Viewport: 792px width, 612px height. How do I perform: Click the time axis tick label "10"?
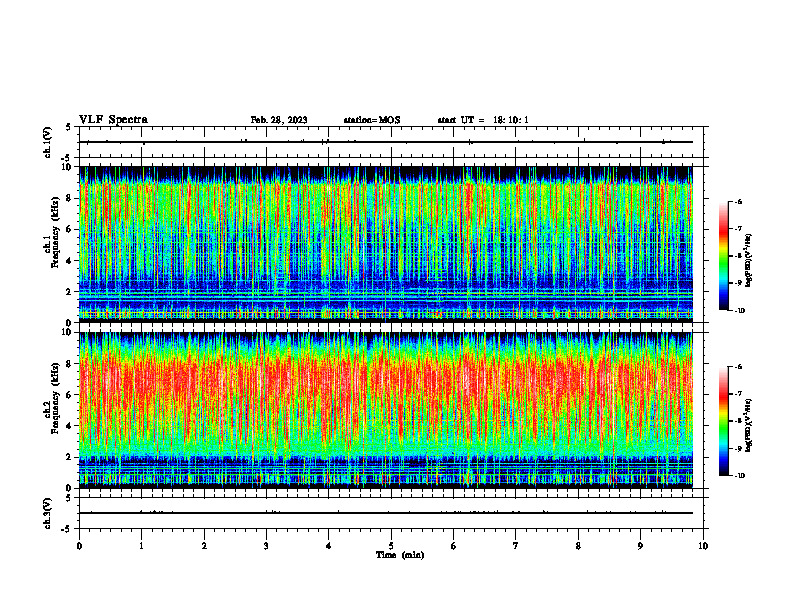tap(703, 546)
